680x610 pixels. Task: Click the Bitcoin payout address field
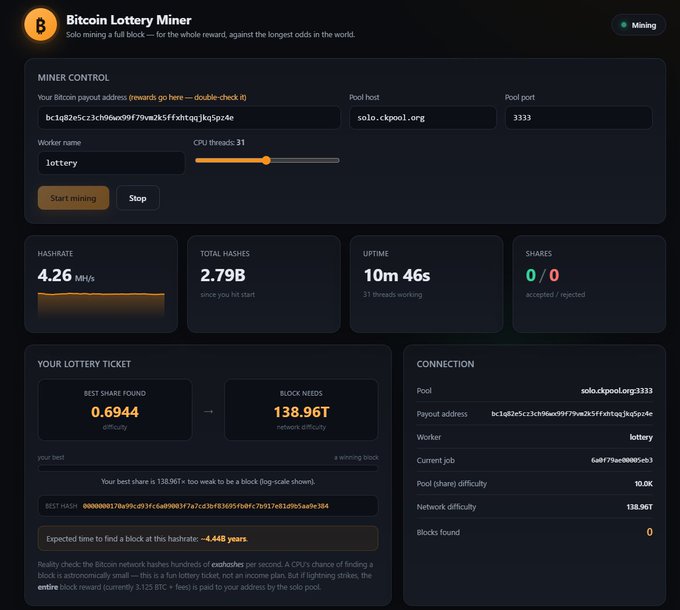coord(189,117)
